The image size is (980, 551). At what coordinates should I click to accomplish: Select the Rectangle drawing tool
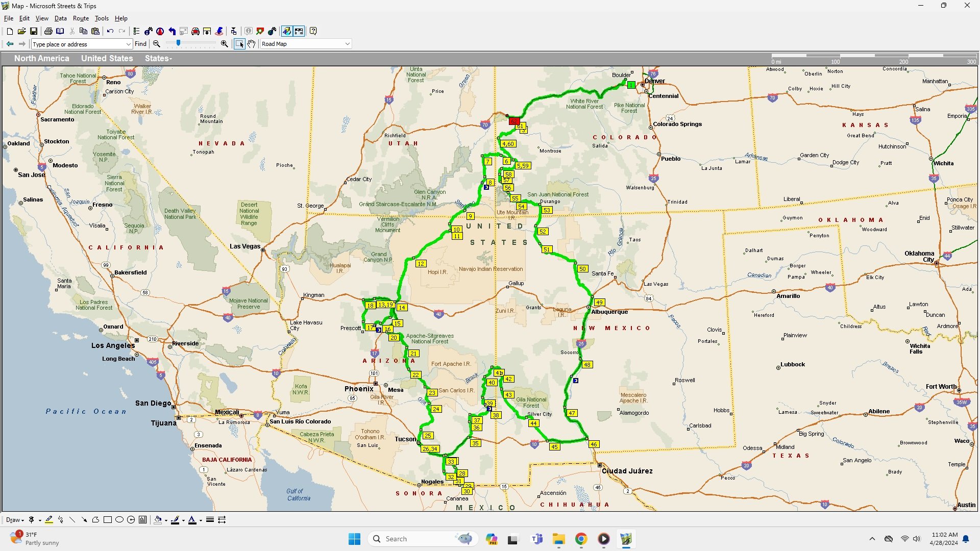click(108, 520)
